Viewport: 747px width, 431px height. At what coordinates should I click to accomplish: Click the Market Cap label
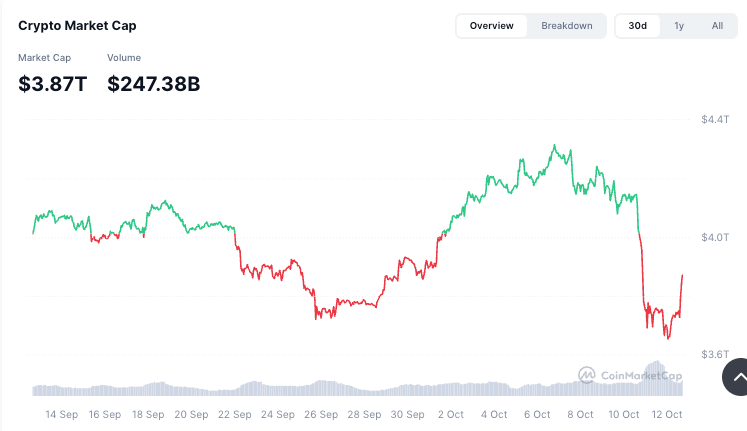(x=44, y=58)
